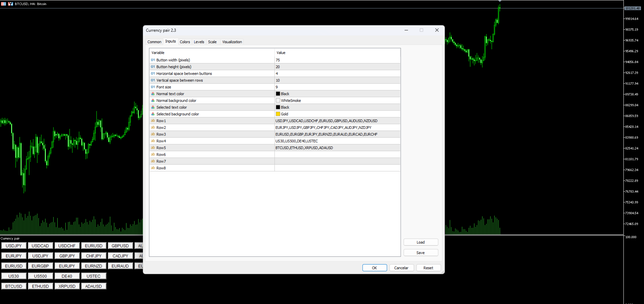This screenshot has height=304, width=644.
Task: Reset inputs with the Reset button
Action: pyautogui.click(x=428, y=268)
